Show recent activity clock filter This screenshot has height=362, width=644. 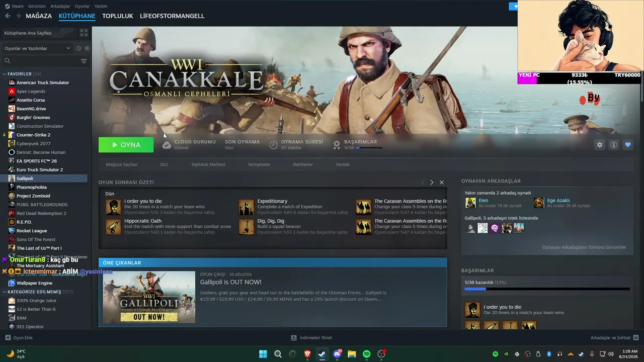pyautogui.click(x=78, y=48)
